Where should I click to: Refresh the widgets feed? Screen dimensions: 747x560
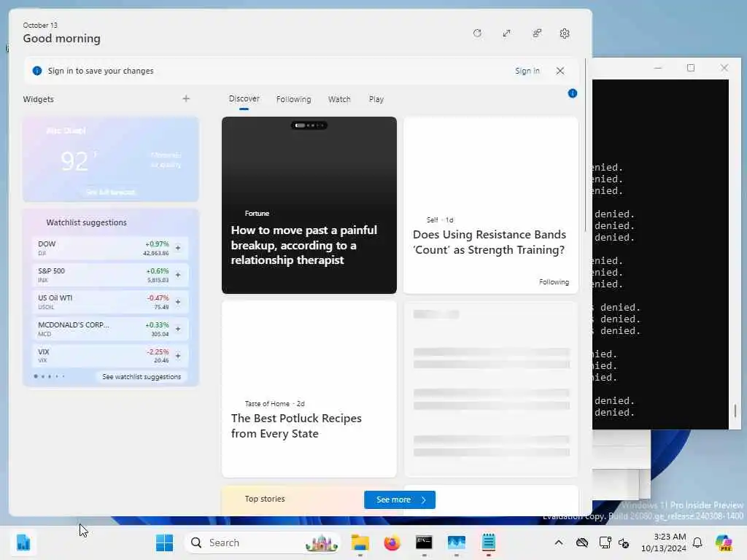point(477,34)
